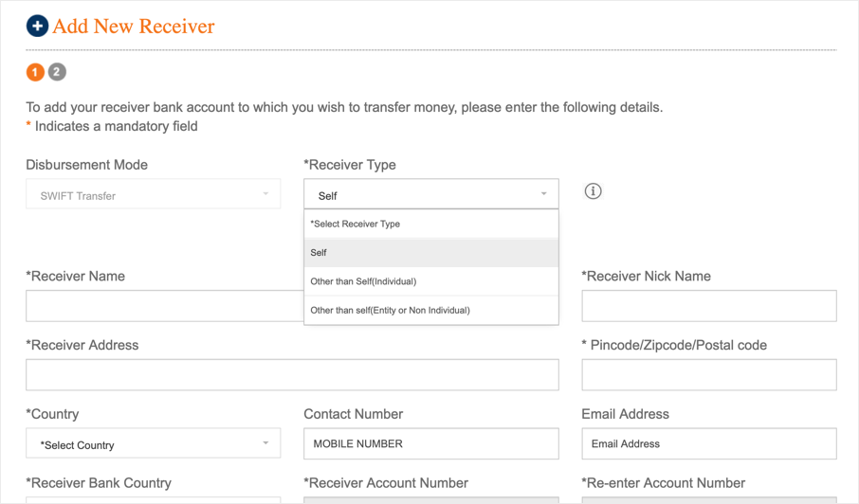Click the Re-enter Account Number field

coord(708,499)
